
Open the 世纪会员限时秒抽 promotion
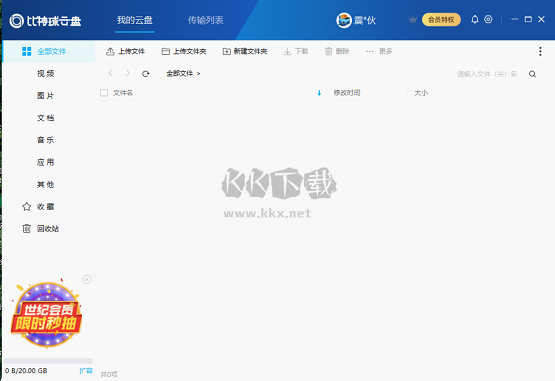click(46, 314)
